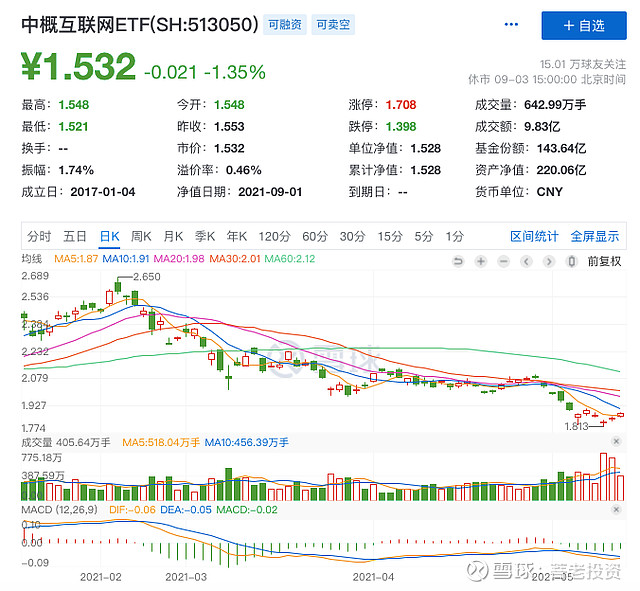640x591 pixels.
Task: Click the 成交量 value 642.99万手
Action: (555, 105)
